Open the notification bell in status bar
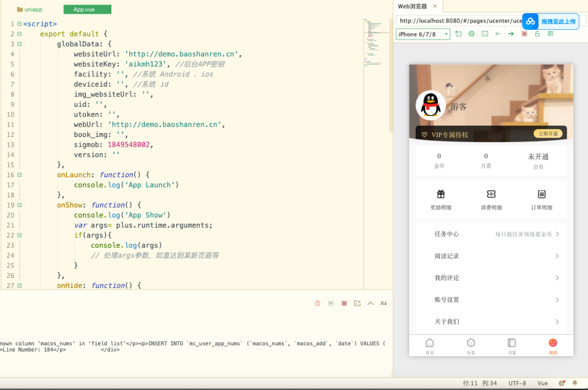 pyautogui.click(x=574, y=383)
